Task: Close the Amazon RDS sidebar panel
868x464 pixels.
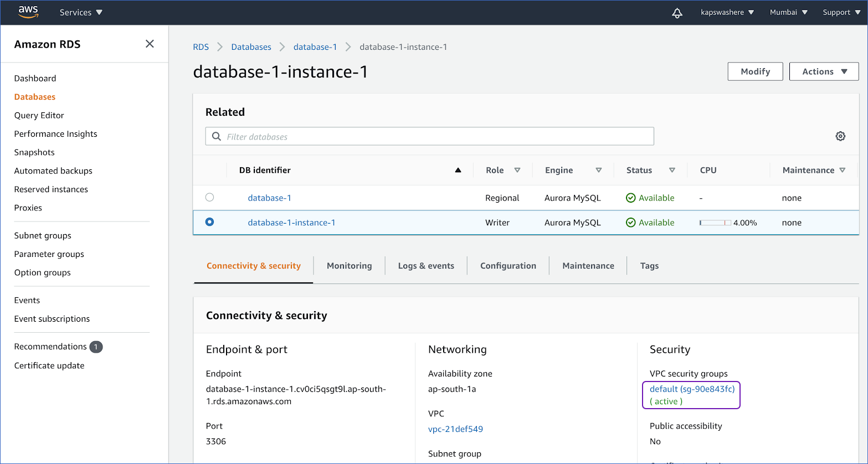Action: tap(150, 44)
